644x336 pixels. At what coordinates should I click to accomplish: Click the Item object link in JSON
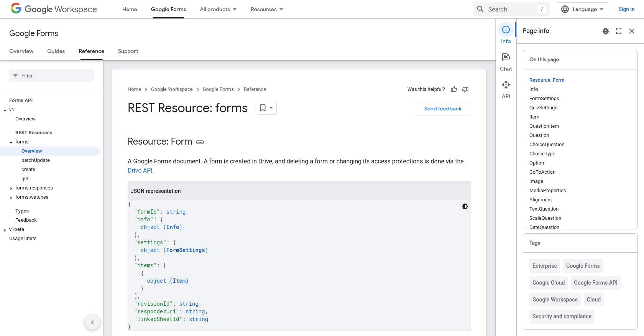pyautogui.click(x=179, y=281)
